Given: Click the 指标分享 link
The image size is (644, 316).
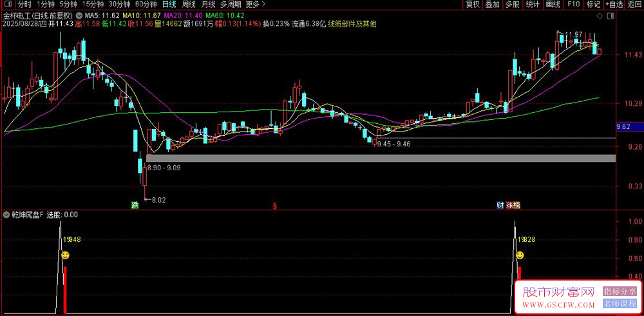Looking at the screenshot, I should [x=620, y=291].
